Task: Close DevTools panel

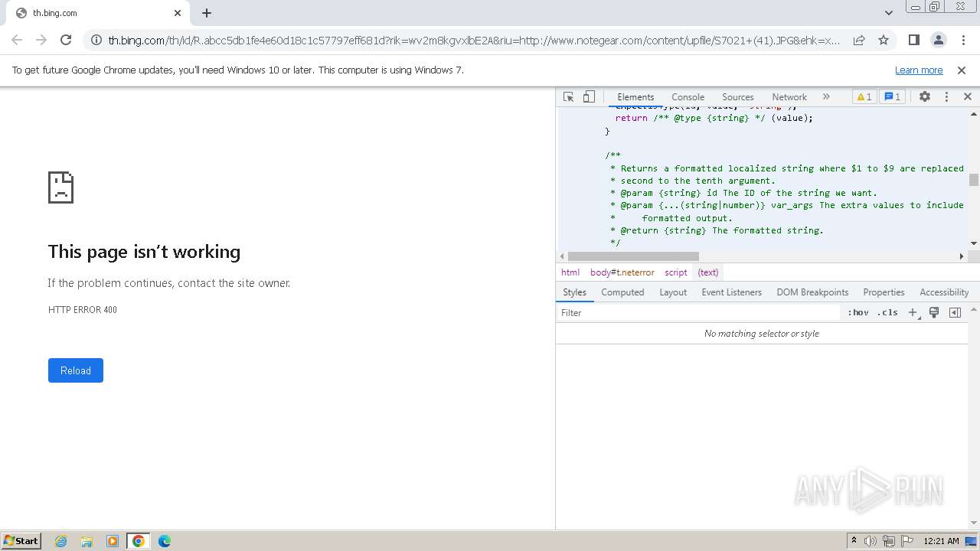Action: pyautogui.click(x=967, y=96)
